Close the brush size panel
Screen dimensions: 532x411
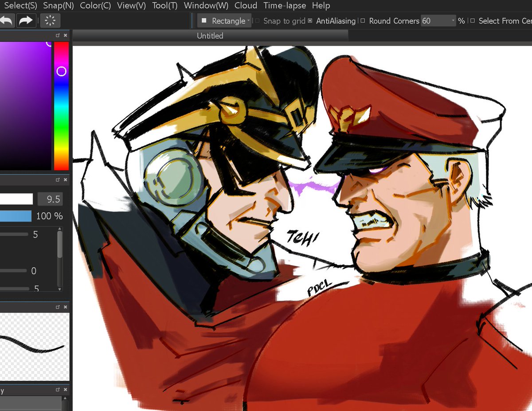coord(66,180)
